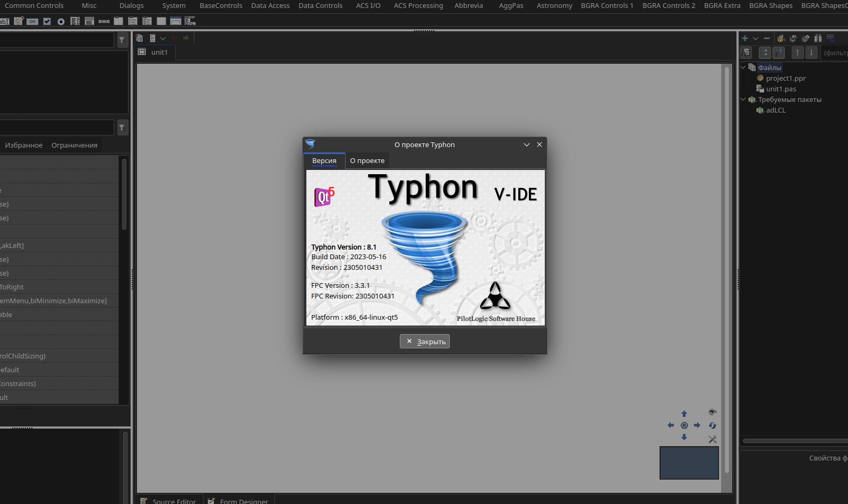Select the TPanel component in palette

161,21
